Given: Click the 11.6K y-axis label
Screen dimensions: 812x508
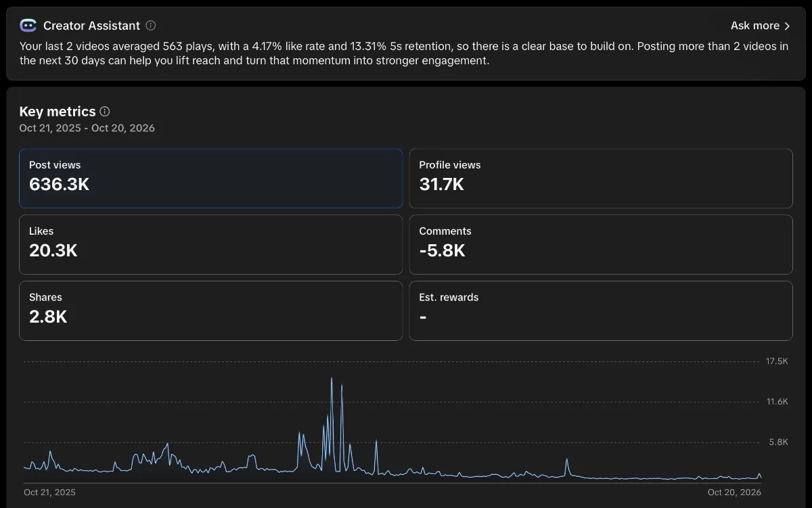Looking at the screenshot, I should point(777,402).
